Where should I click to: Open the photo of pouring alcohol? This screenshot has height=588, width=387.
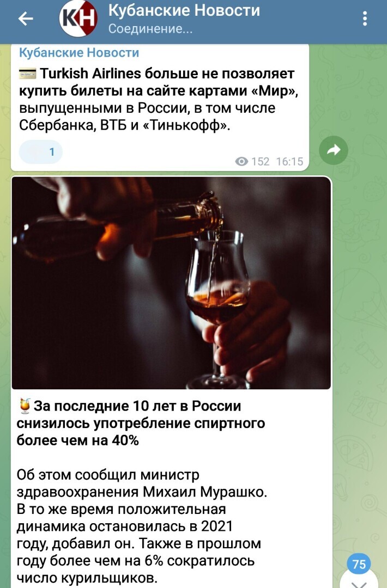click(172, 283)
